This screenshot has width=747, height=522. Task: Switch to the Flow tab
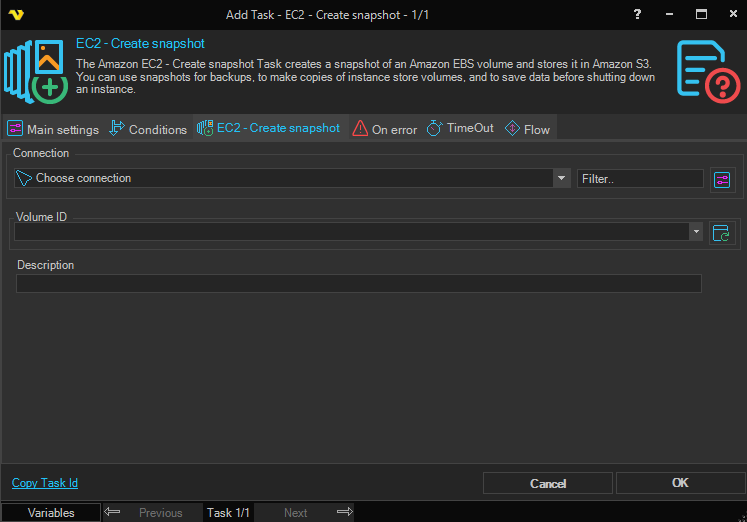527,129
